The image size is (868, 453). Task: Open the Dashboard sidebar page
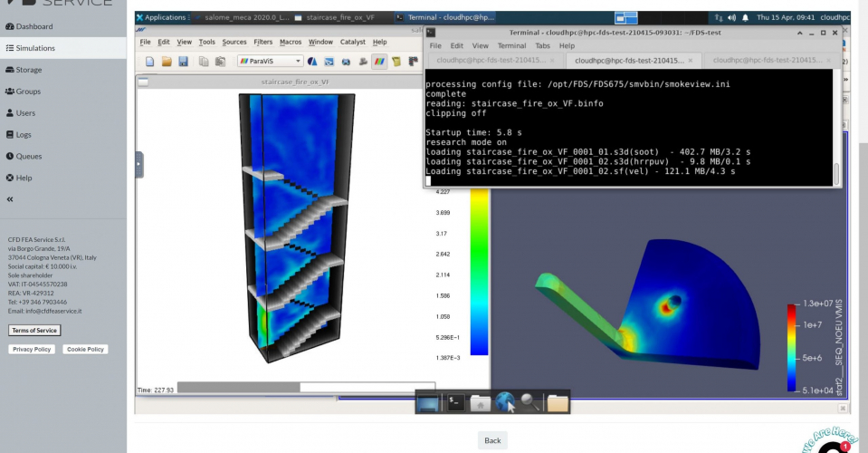click(x=29, y=26)
